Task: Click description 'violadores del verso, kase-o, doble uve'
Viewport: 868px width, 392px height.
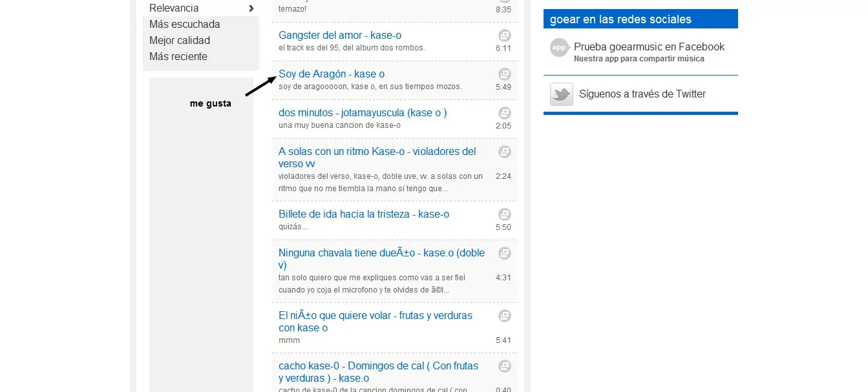Action: pos(381,183)
